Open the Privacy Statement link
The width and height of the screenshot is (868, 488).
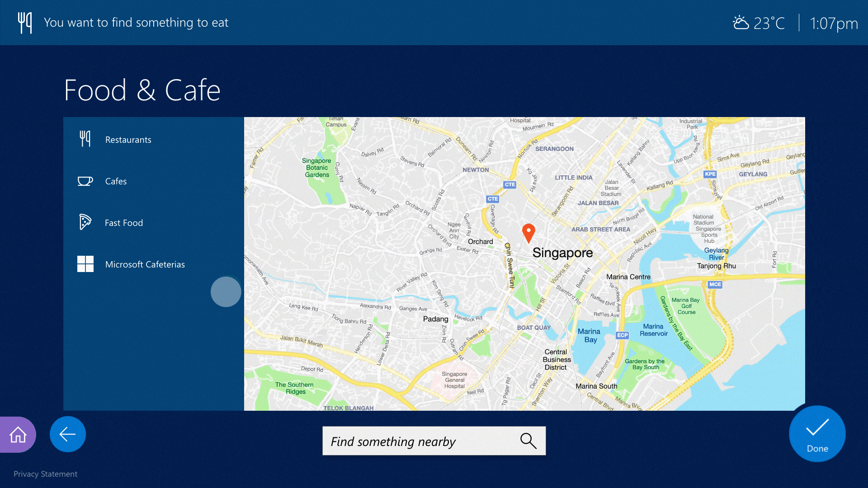[45, 474]
